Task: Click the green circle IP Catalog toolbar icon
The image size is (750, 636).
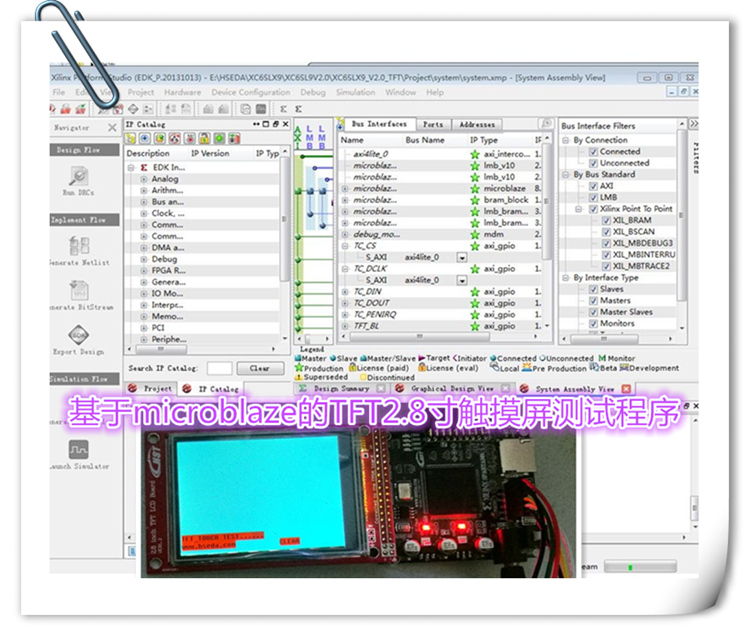Action: coord(219,139)
